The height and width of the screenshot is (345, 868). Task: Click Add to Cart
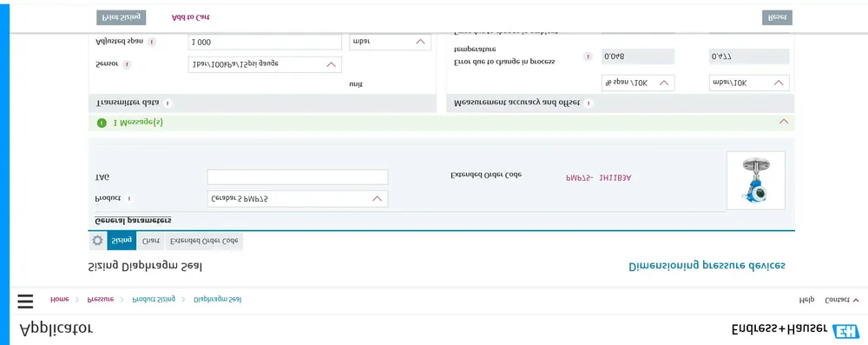pyautogui.click(x=191, y=17)
